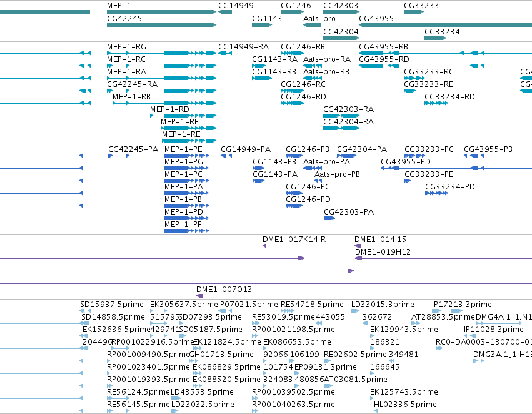532x414 pixels.
Task: Click EST RE54718.5prime
Action: pos(288,311)
